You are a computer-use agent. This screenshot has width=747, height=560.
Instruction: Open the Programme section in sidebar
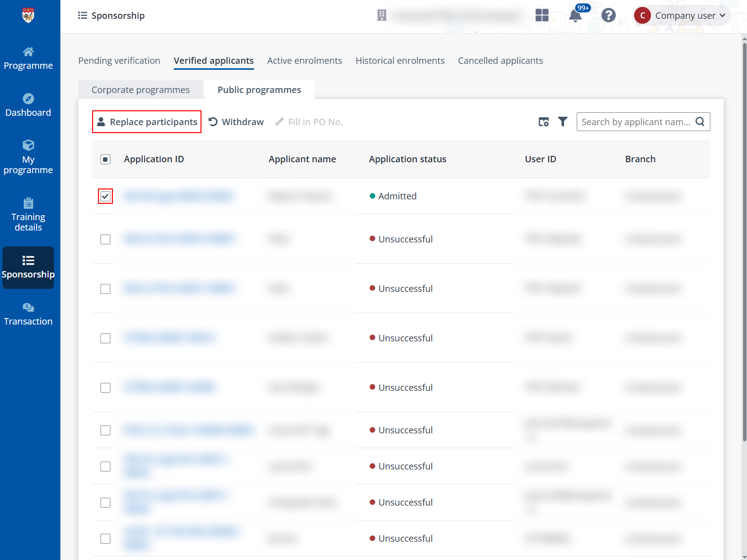28,58
